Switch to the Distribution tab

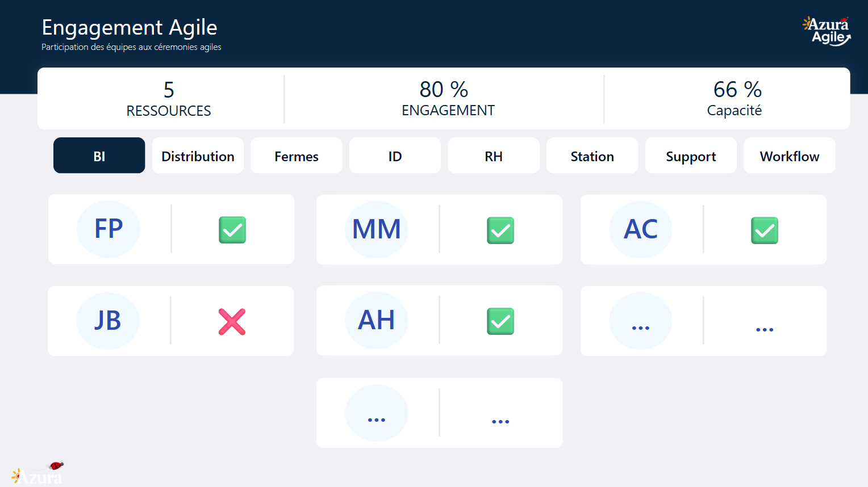[x=198, y=156]
